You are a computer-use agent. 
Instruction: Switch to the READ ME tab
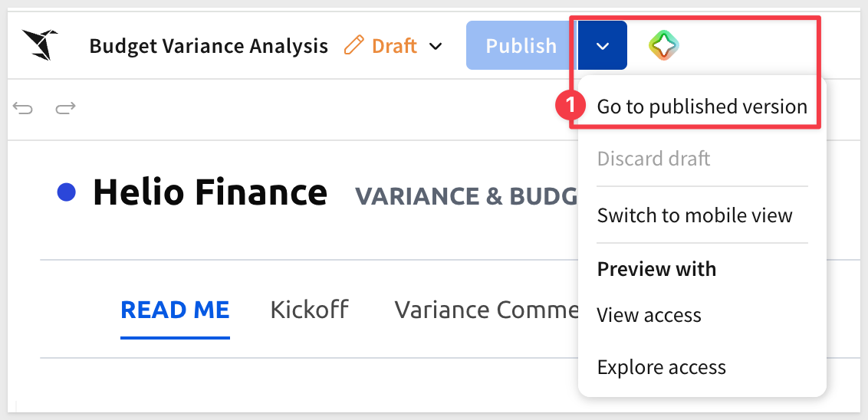[x=175, y=310]
